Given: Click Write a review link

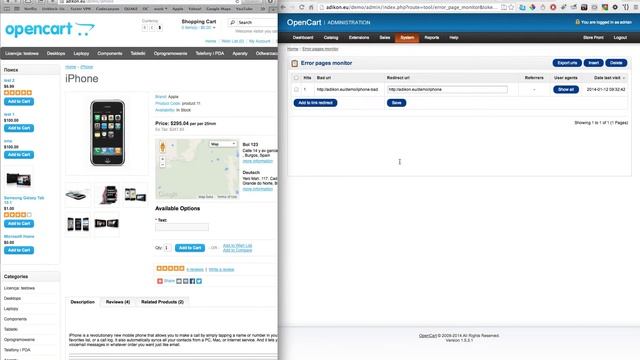Looking at the screenshot, I should (221, 269).
